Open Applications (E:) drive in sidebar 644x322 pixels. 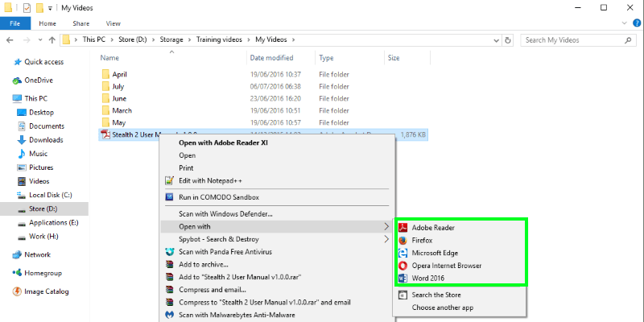[x=54, y=223]
